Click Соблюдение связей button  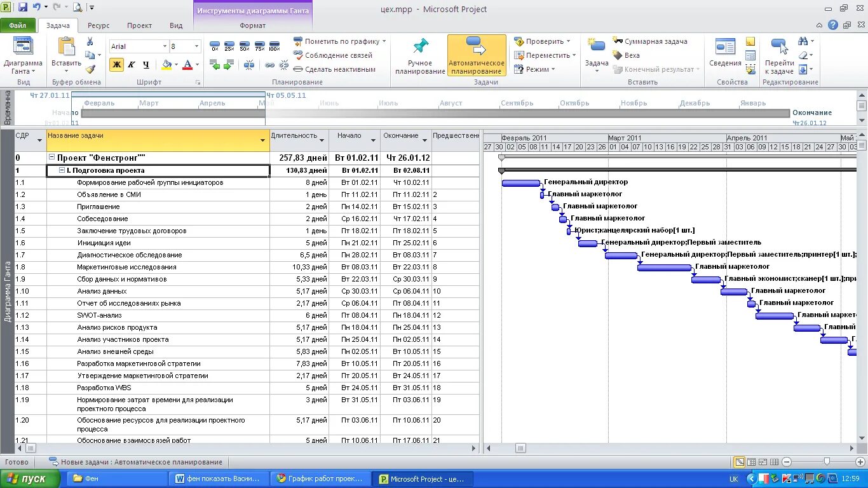[333, 55]
